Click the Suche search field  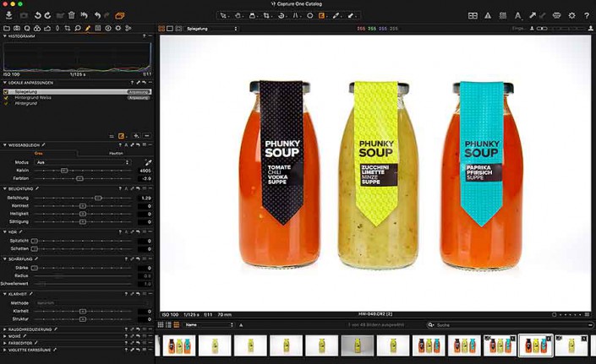pyautogui.click(x=509, y=325)
